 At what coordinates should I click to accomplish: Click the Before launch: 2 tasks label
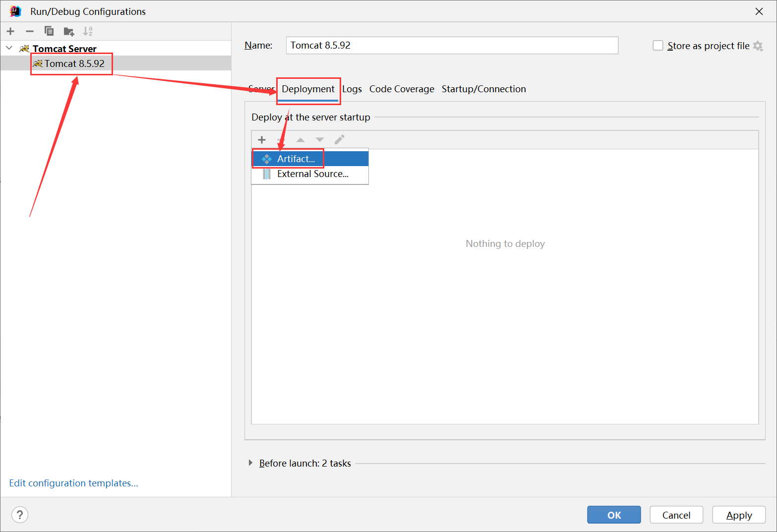[x=305, y=463]
